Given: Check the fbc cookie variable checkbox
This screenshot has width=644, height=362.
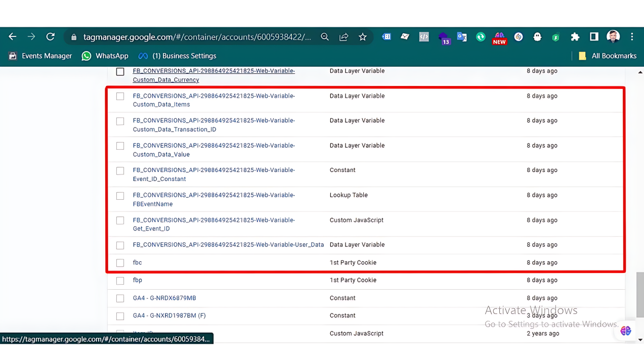Looking at the screenshot, I should click(120, 263).
